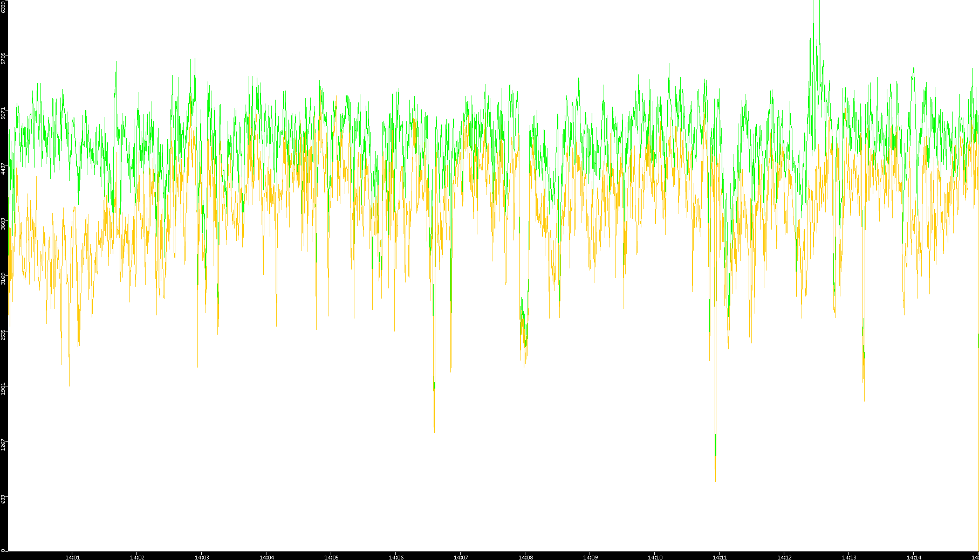
Task: Select the 4437 vertical axis label
Action: point(3,168)
